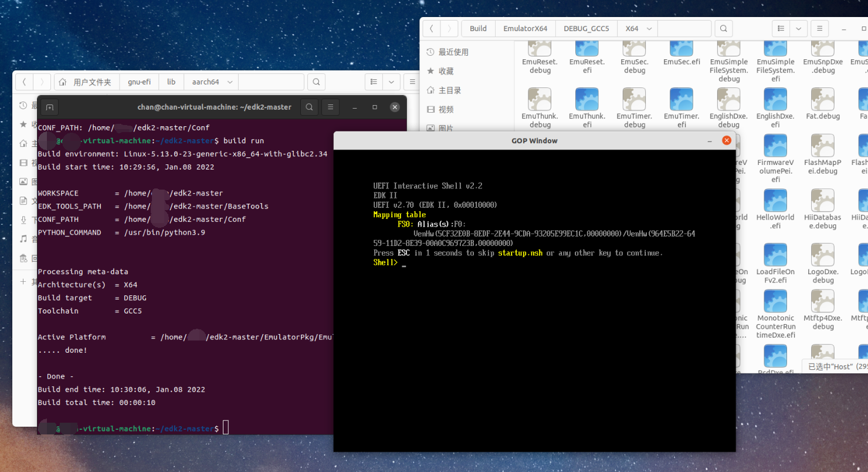Open the hamburger menu of the X64 window
Viewport: 868px width, 472px height.
[819, 28]
